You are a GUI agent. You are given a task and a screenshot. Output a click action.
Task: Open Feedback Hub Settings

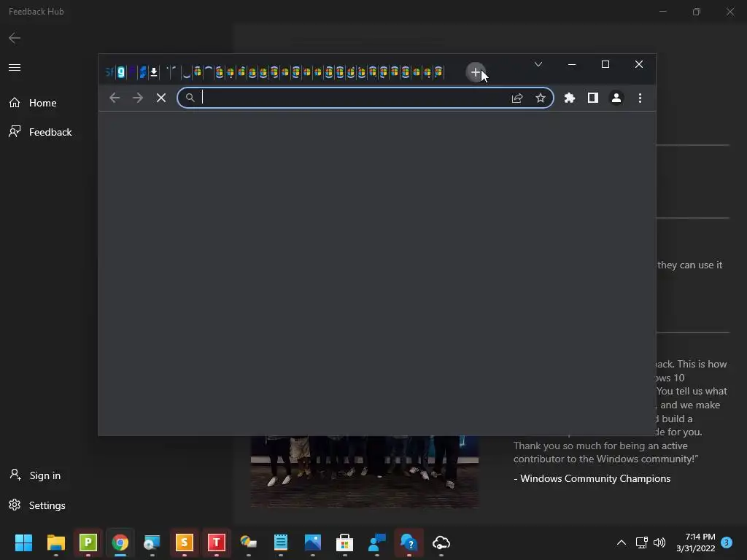[37, 505]
